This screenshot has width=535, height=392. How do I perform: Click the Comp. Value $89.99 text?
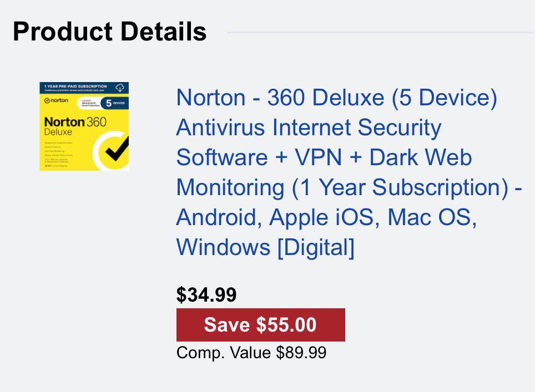tap(251, 353)
